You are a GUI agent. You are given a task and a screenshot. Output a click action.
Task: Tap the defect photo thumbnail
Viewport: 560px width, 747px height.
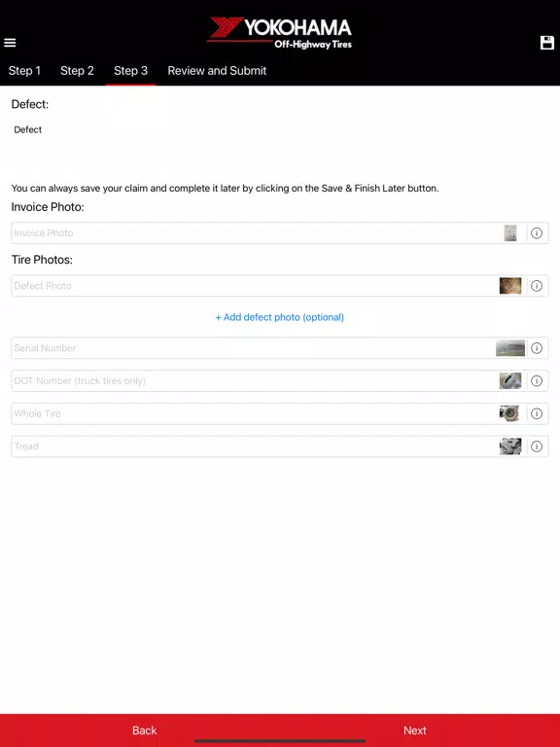tap(510, 286)
